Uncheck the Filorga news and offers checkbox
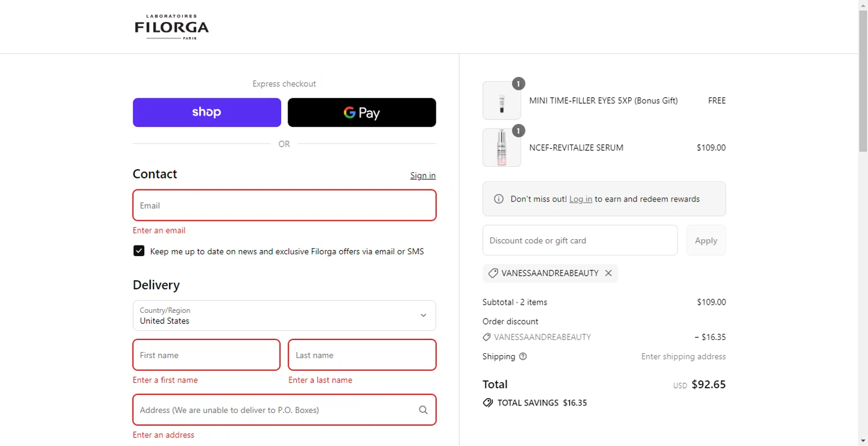This screenshot has height=446, width=868. click(x=139, y=251)
